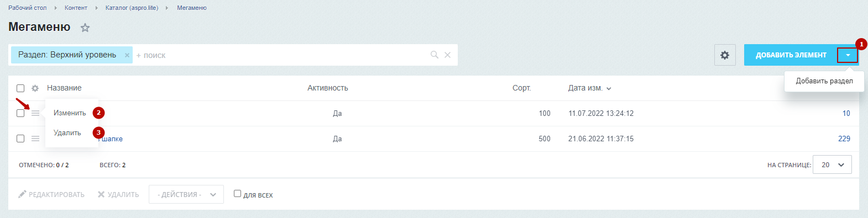
Task: Expand the arrow next to Добавить элемент
Action: click(848, 55)
